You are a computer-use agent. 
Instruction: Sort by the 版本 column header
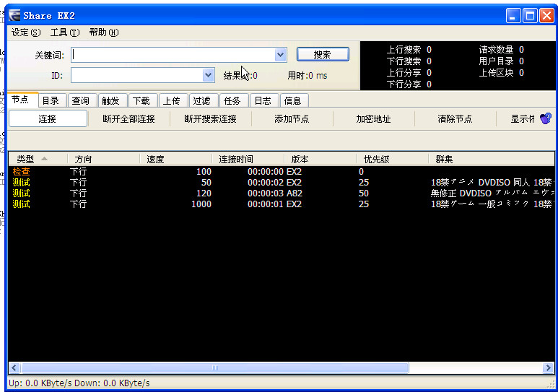pos(320,159)
